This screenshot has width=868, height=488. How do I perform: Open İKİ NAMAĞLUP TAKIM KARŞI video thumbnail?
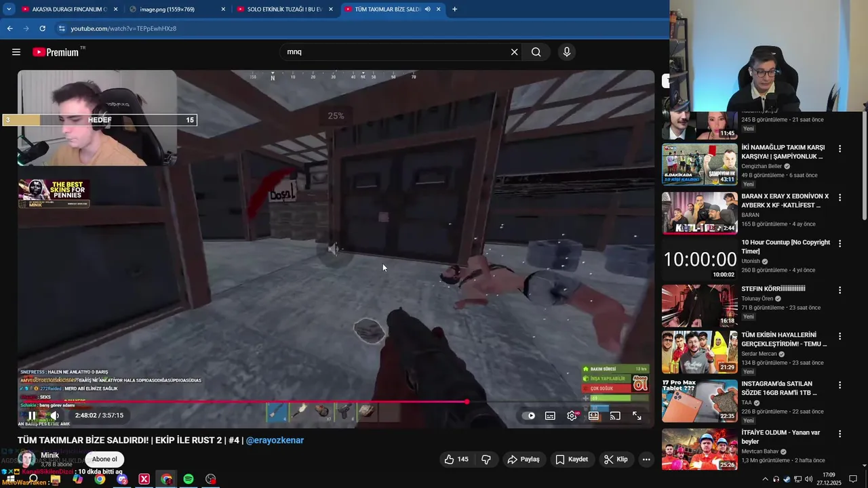coord(699,164)
